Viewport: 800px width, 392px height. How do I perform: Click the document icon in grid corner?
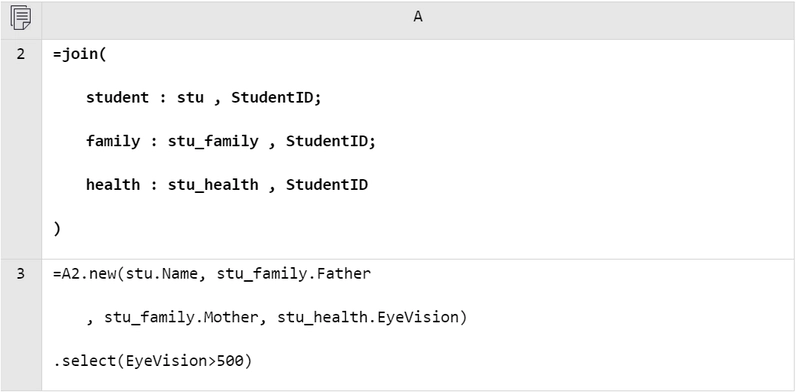point(20,18)
